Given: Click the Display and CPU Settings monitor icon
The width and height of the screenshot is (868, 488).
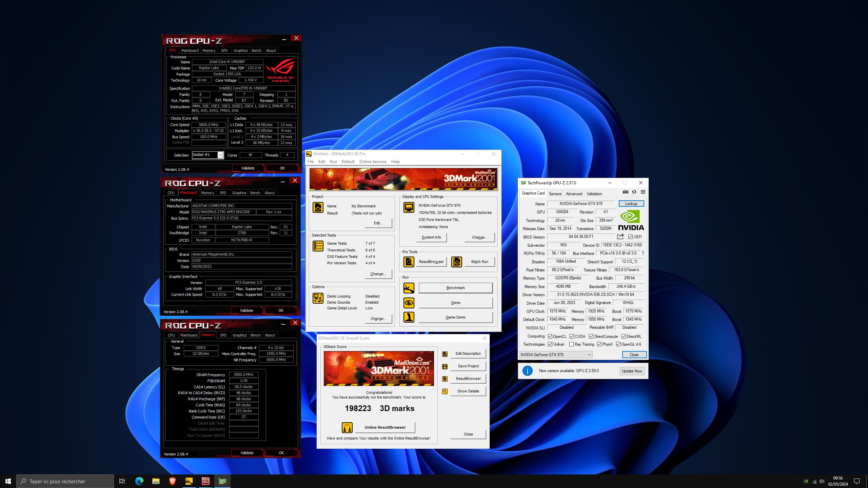Looking at the screenshot, I should pos(409,207).
